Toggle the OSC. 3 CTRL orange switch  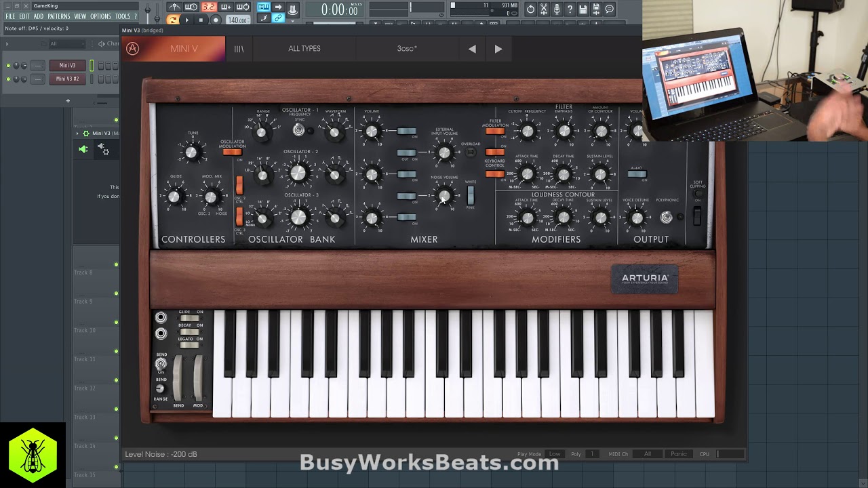(239, 217)
